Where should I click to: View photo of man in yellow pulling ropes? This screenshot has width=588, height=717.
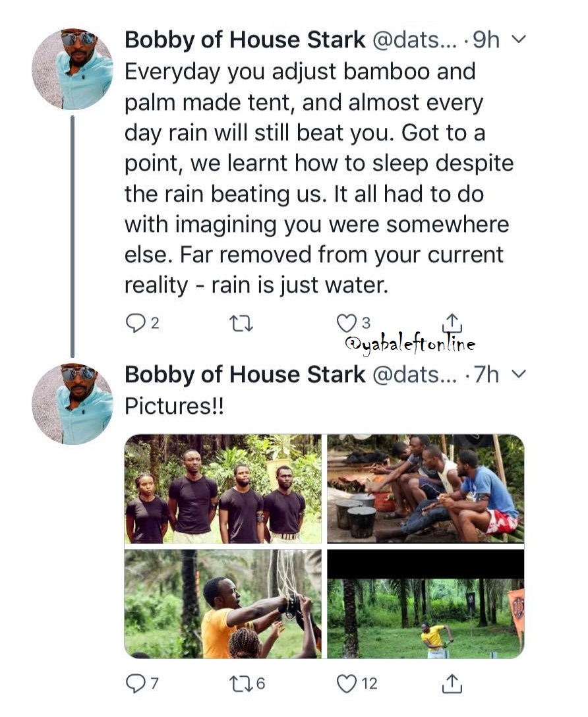[223, 604]
